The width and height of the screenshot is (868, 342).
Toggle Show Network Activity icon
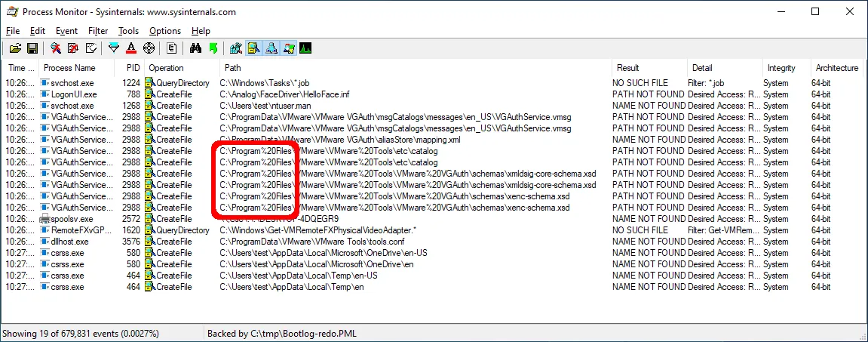(271, 49)
